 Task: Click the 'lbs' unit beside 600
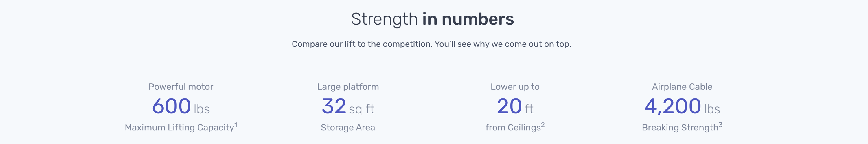[202, 109]
